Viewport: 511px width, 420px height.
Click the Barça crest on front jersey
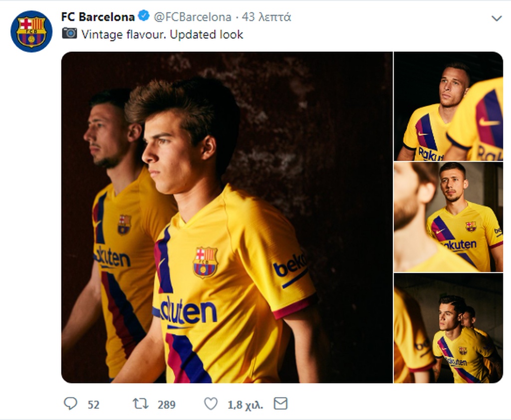(205, 262)
